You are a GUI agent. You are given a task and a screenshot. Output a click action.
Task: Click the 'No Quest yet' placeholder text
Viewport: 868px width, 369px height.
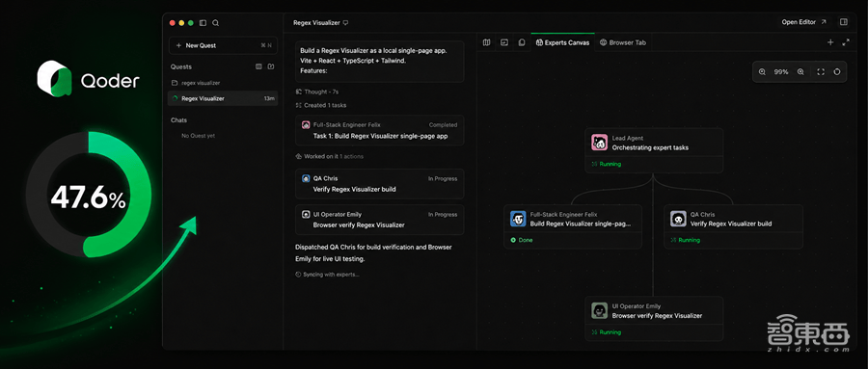[x=198, y=136]
